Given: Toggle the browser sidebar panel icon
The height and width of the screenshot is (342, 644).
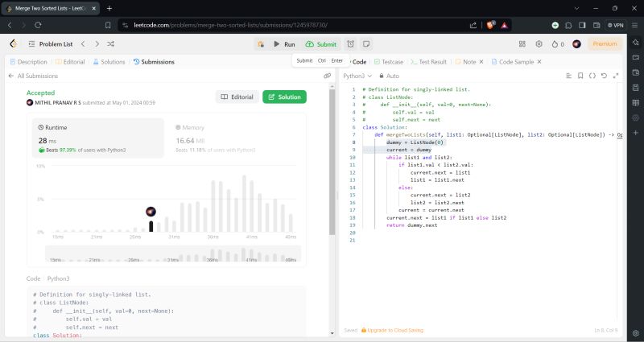Looking at the screenshot, I should (582, 25).
